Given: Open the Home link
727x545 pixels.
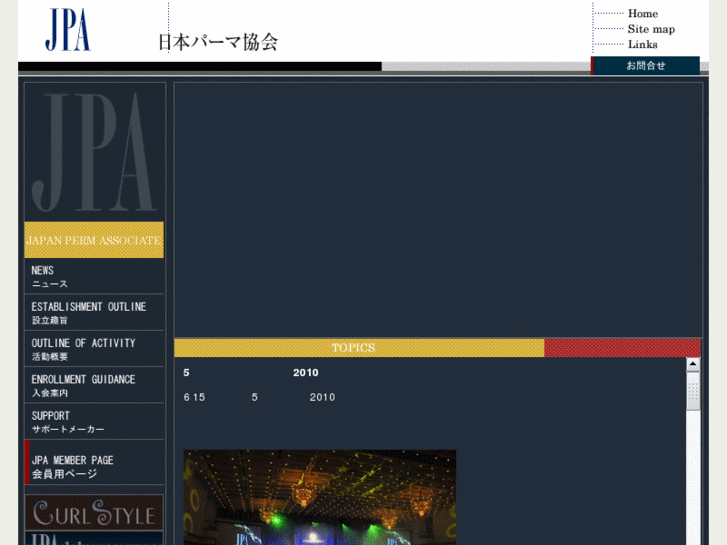Looking at the screenshot, I should pos(643,13).
